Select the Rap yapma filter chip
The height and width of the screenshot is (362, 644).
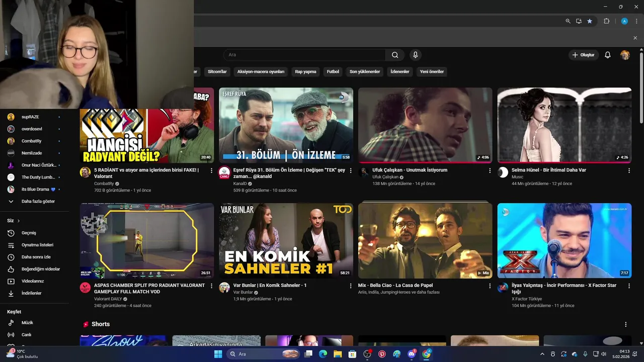pos(305,71)
